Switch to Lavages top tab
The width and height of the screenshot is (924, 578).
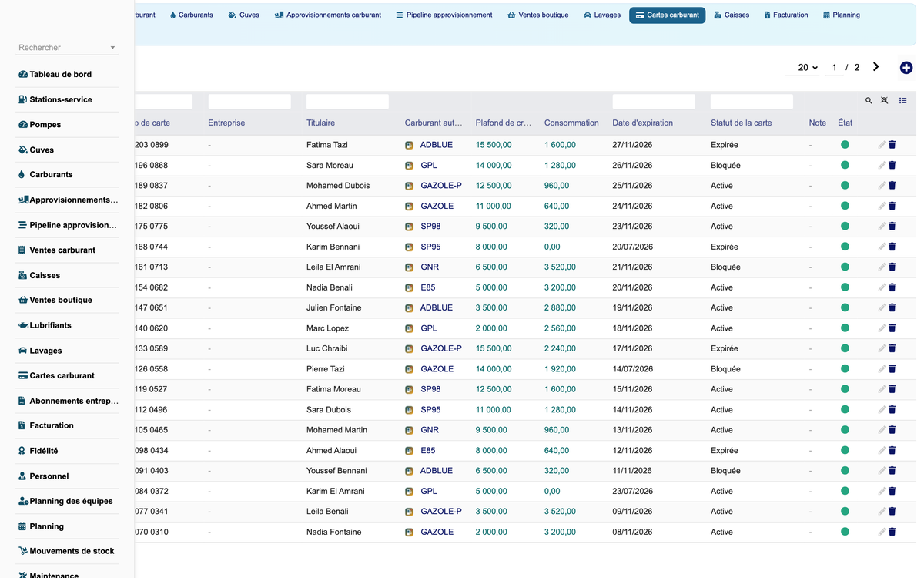tap(602, 15)
